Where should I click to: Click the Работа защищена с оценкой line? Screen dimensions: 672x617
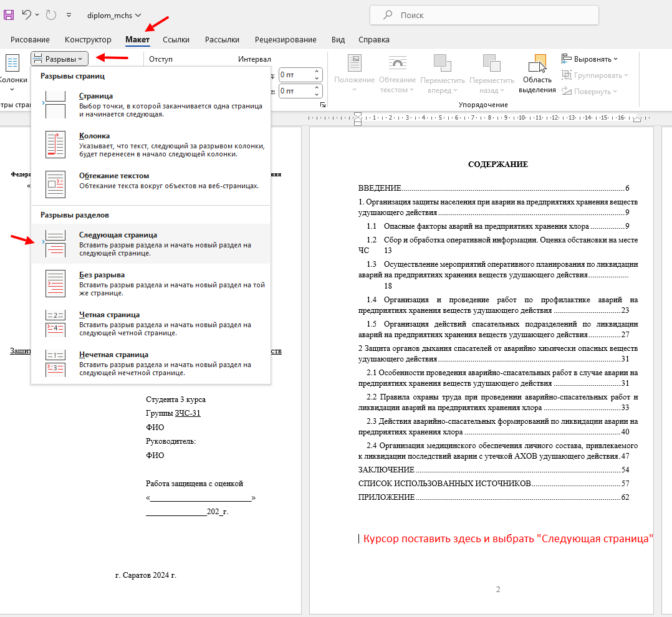194,484
